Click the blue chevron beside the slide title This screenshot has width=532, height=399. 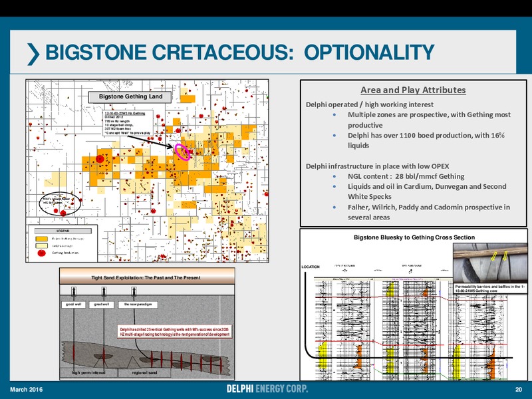click(33, 54)
